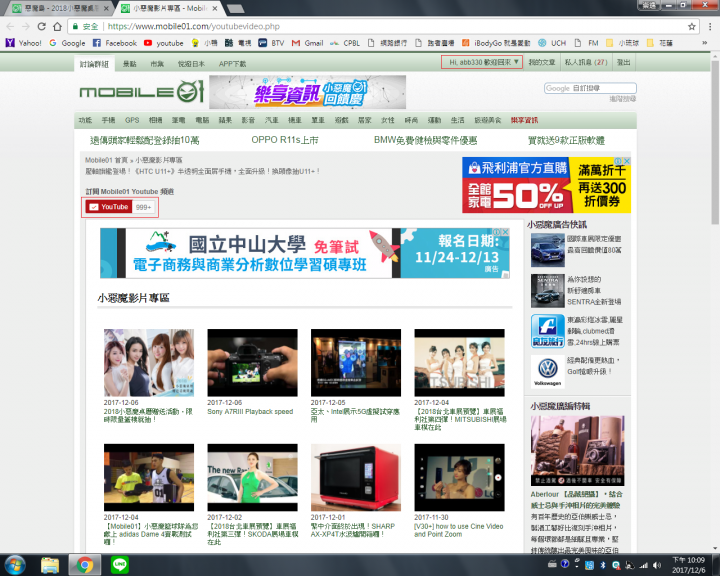Show more bookmarks with the double chevron
The image size is (720, 576).
click(x=704, y=43)
